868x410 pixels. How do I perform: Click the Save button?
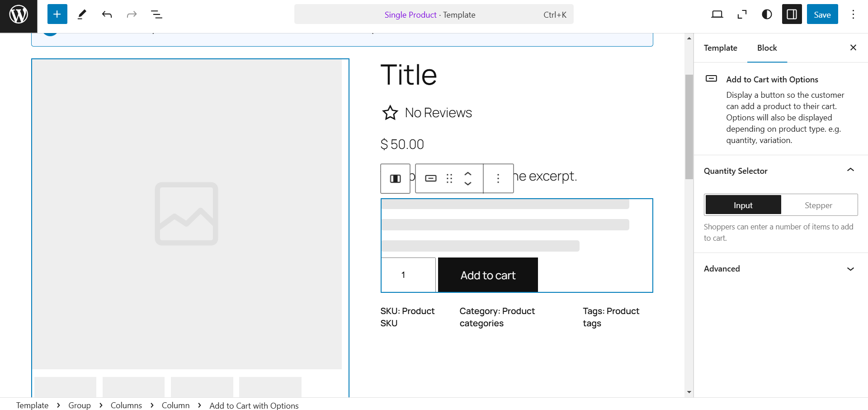click(x=822, y=14)
